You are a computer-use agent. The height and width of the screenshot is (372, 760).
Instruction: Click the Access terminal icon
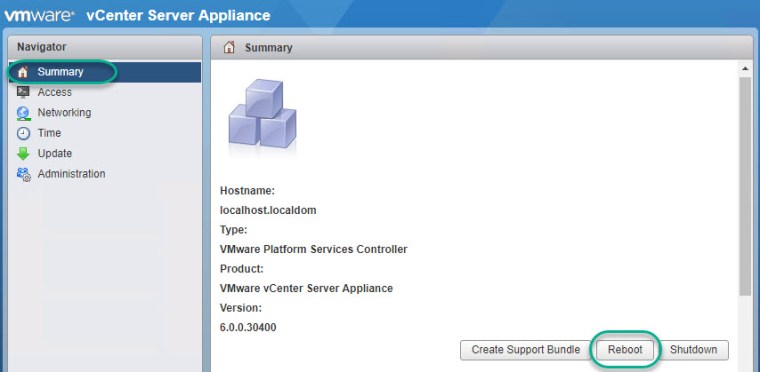point(23,92)
